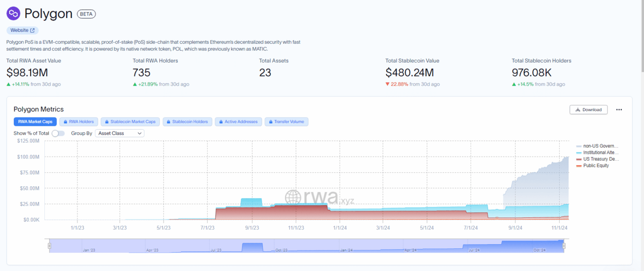Open the more options ellipsis icon

[619, 109]
